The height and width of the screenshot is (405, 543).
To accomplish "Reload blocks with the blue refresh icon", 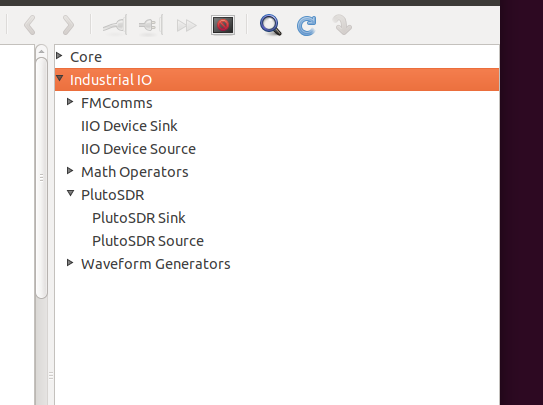I will coord(306,26).
